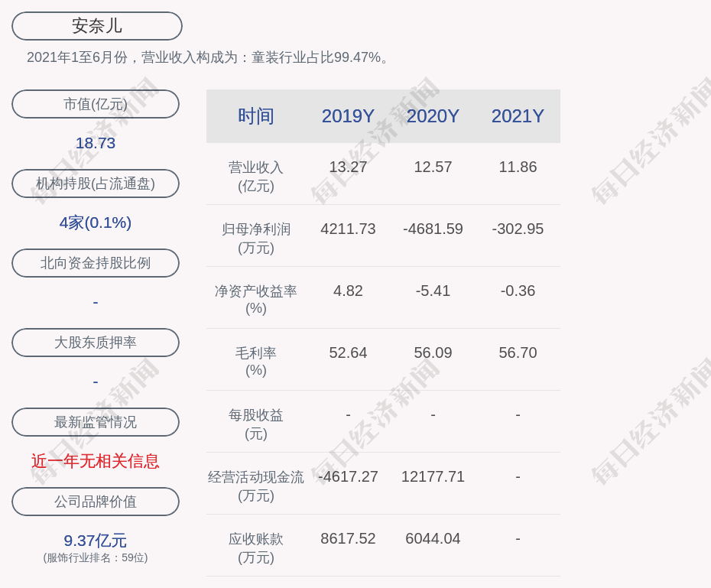This screenshot has width=711, height=588.
Task: Select the market value figure 18.73
Action: coord(96,143)
